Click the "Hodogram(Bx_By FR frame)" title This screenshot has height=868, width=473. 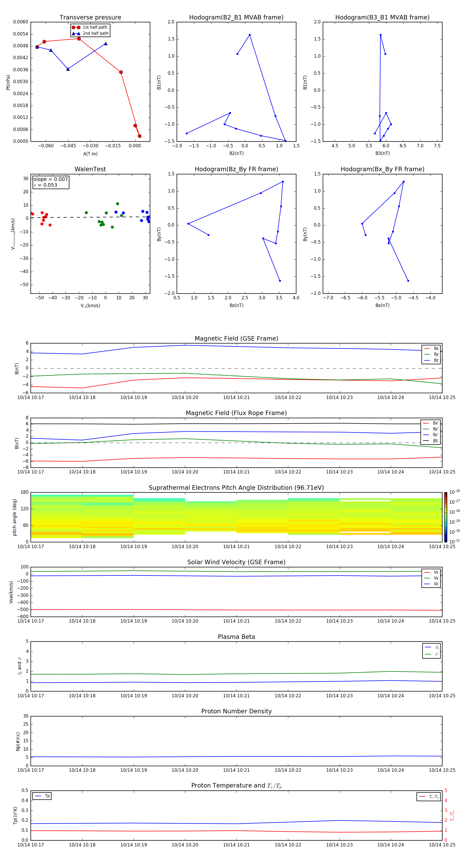pyautogui.click(x=382, y=169)
